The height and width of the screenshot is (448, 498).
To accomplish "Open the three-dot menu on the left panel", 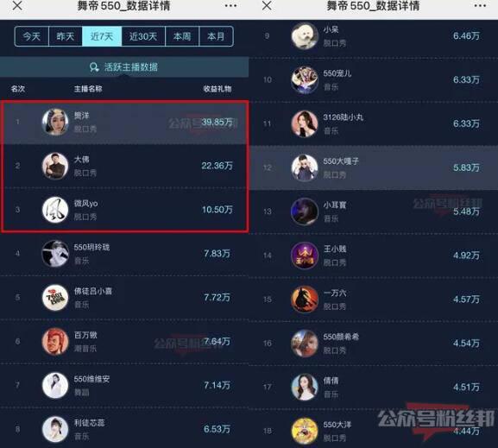I will [x=230, y=6].
